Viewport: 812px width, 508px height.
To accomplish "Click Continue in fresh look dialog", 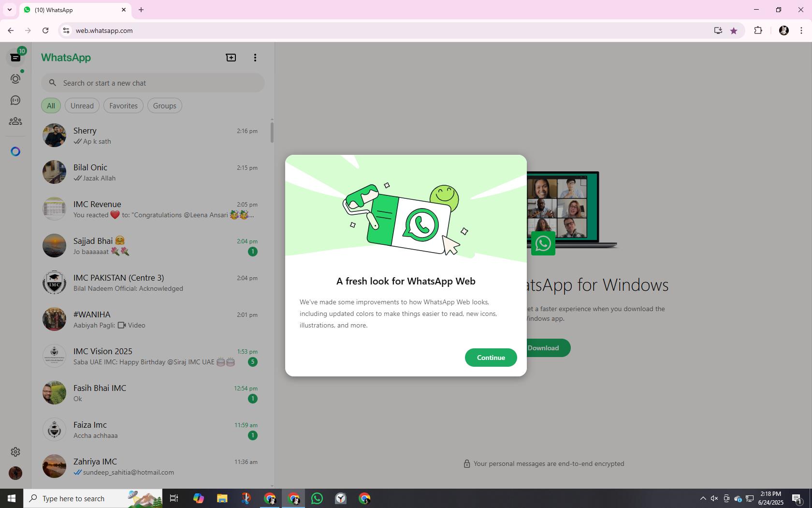I will (x=491, y=358).
